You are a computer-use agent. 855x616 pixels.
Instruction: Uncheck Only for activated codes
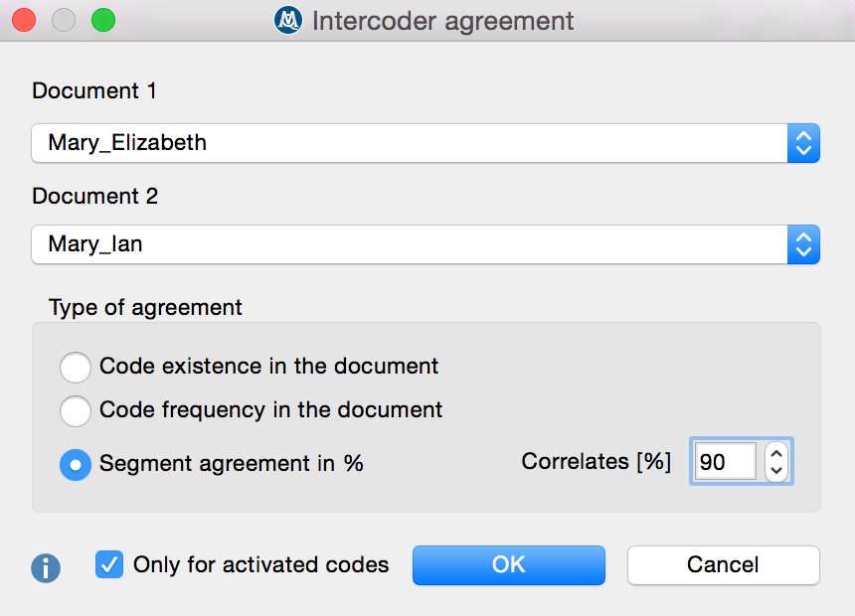[x=109, y=565]
